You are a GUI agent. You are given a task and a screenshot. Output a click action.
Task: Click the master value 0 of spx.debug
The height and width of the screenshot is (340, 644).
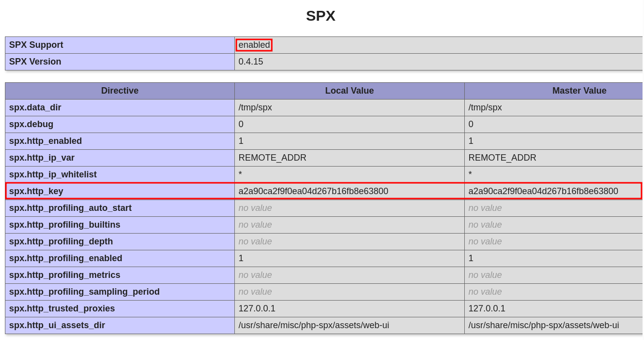point(471,124)
